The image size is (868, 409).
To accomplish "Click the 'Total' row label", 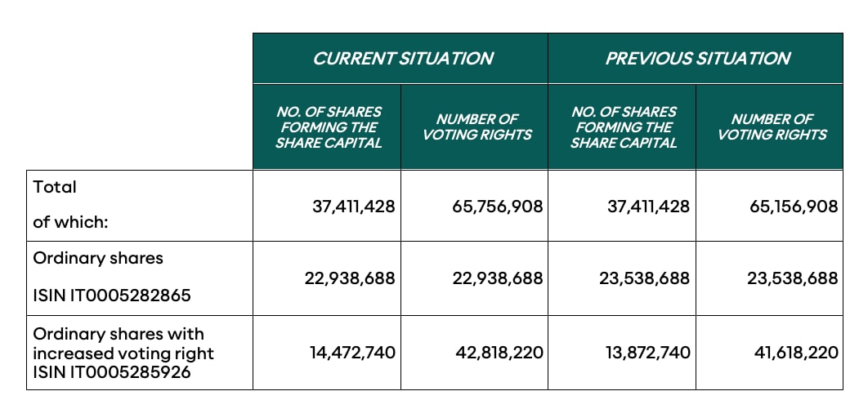I will [55, 187].
